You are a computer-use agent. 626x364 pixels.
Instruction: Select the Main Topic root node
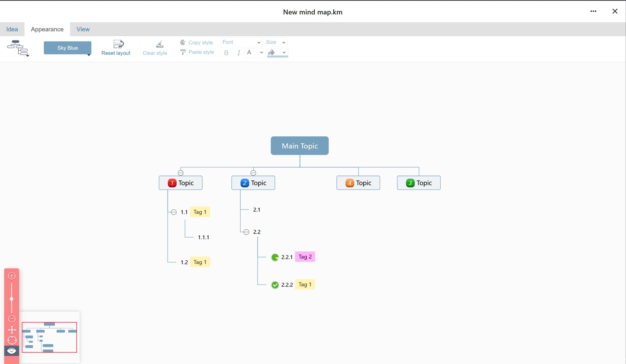tap(300, 146)
